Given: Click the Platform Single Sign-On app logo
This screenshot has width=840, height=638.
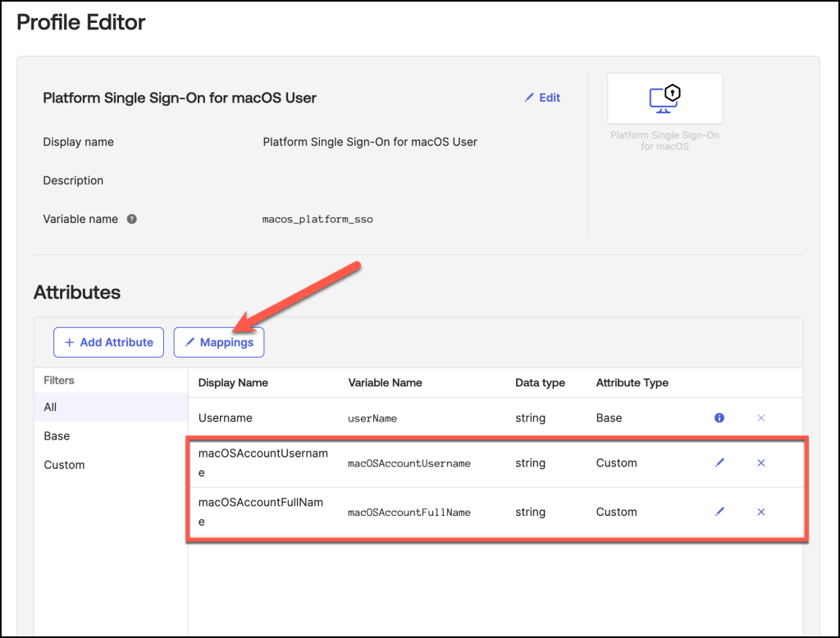Looking at the screenshot, I should pyautogui.click(x=664, y=98).
